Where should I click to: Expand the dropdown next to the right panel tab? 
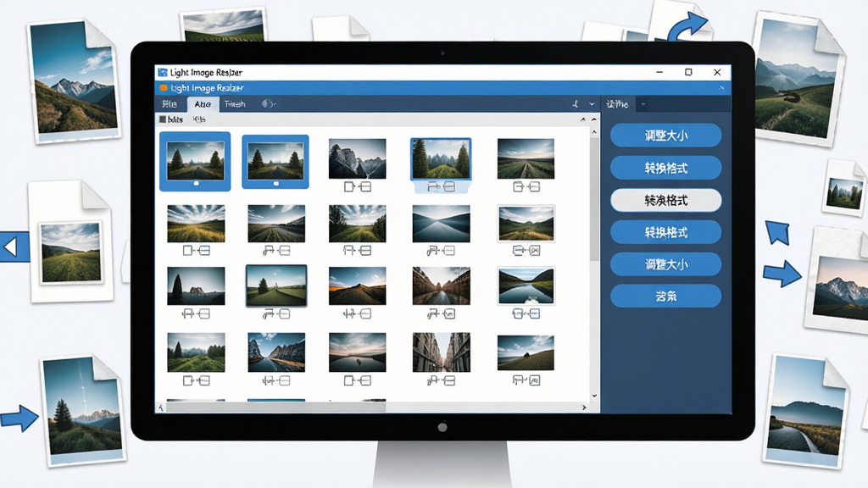[x=643, y=104]
